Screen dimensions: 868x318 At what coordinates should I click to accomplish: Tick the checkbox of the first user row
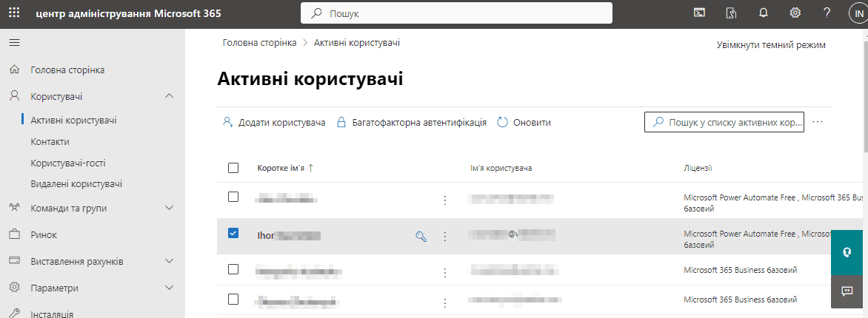point(233,196)
